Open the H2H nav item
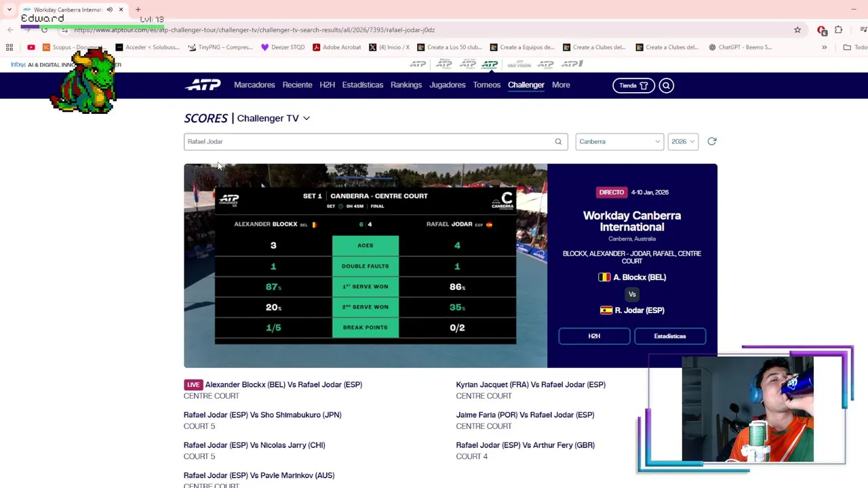This screenshot has width=868, height=488. click(327, 85)
